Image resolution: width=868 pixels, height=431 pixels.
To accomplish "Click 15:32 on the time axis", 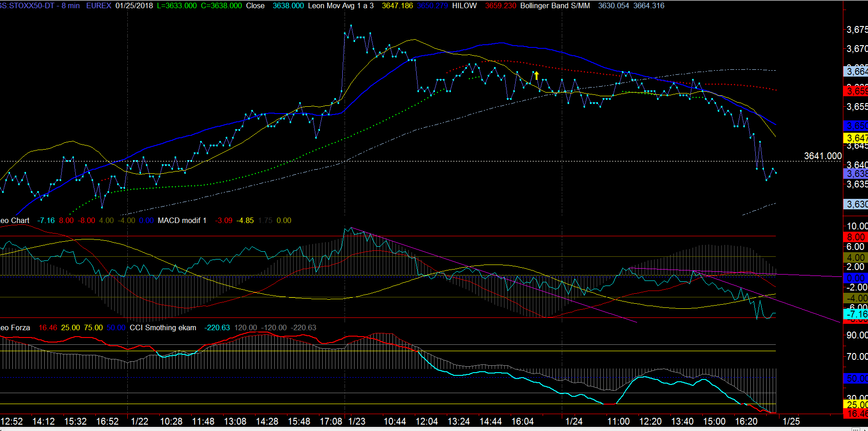I will click(x=75, y=421).
